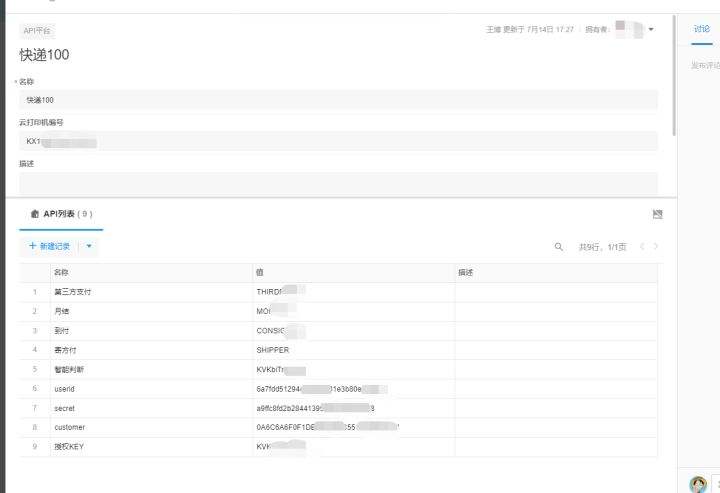This screenshot has height=493, width=720.
Task: Click the plus icon for 新建记录
Action: click(x=32, y=245)
